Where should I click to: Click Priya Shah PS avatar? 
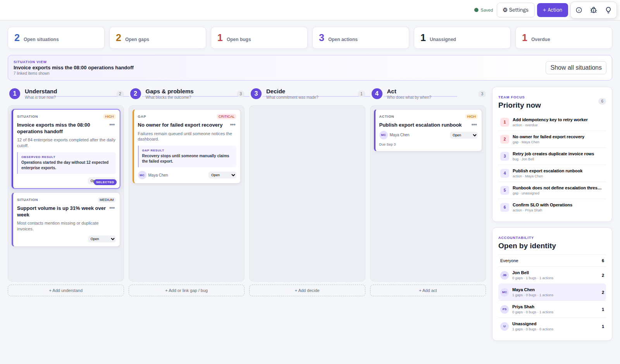pyautogui.click(x=505, y=309)
